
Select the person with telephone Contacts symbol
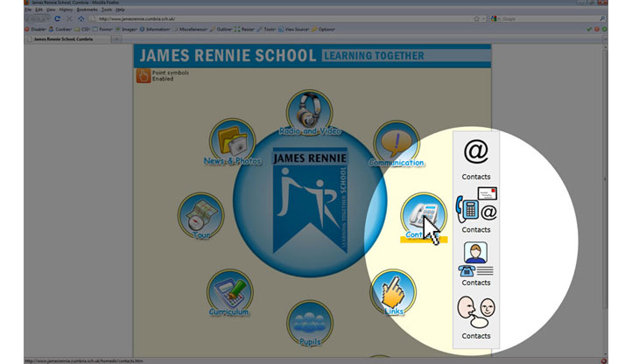[476, 264]
